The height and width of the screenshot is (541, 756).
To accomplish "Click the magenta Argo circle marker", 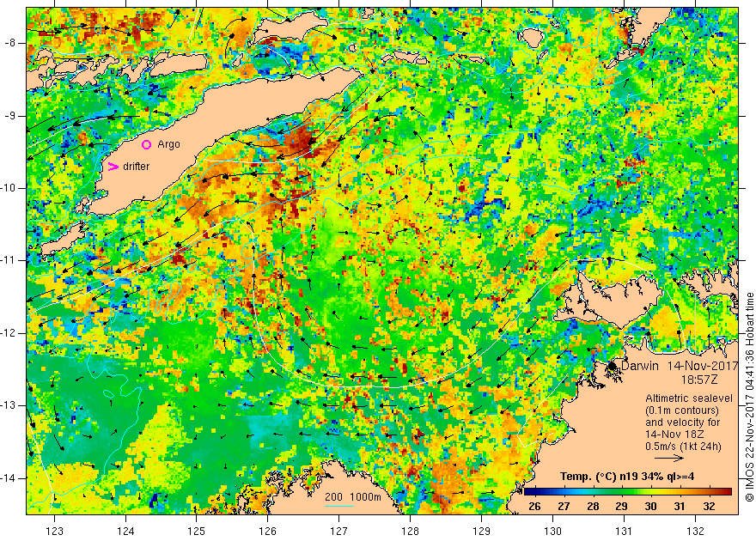I will tap(146, 144).
